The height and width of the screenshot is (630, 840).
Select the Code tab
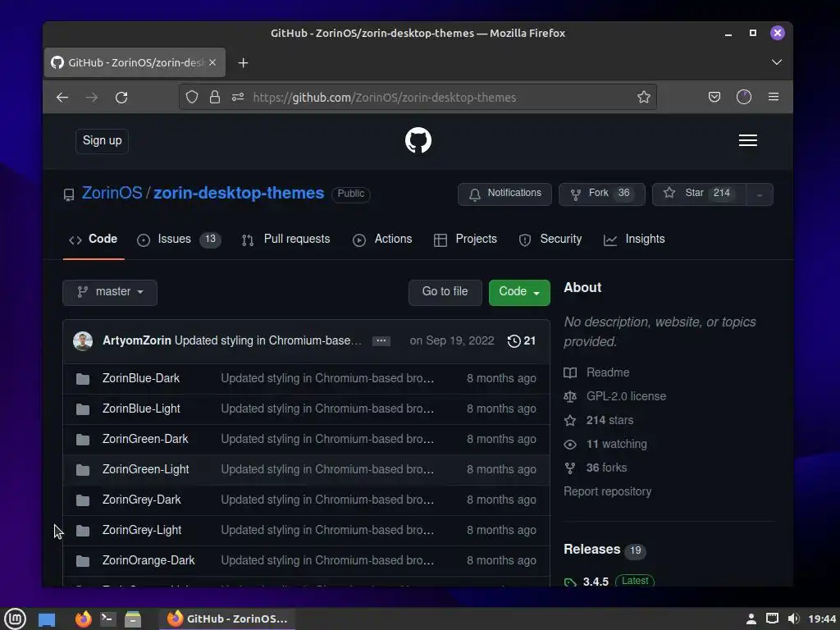click(94, 240)
